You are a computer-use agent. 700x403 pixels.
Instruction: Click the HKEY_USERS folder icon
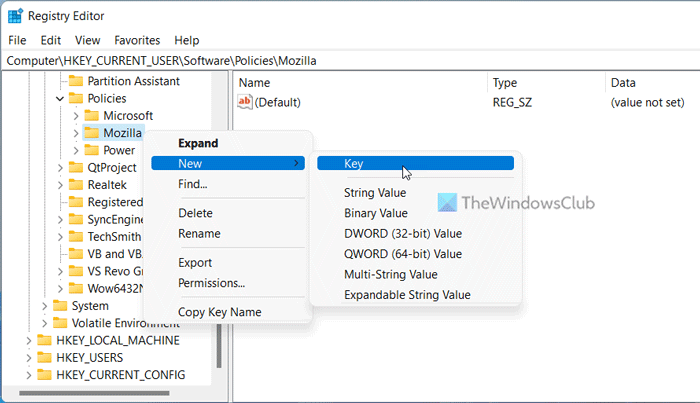point(44,357)
